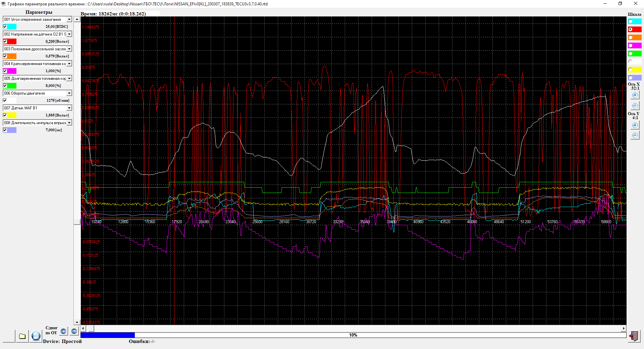Zoom in on the Y axis
Image resolution: width=644 pixels, height=349 pixels.
[x=635, y=125]
